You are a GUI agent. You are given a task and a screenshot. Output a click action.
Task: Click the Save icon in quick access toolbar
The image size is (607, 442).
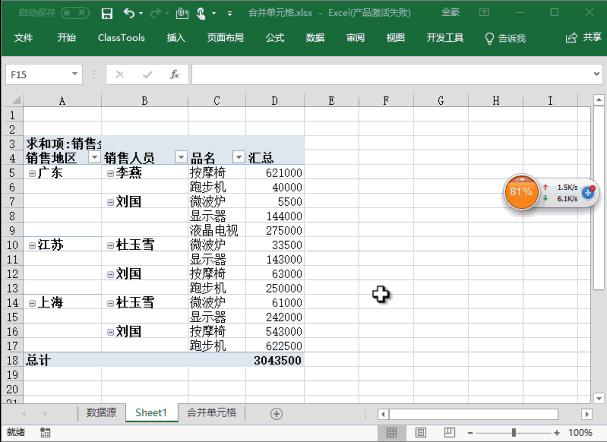(106, 14)
